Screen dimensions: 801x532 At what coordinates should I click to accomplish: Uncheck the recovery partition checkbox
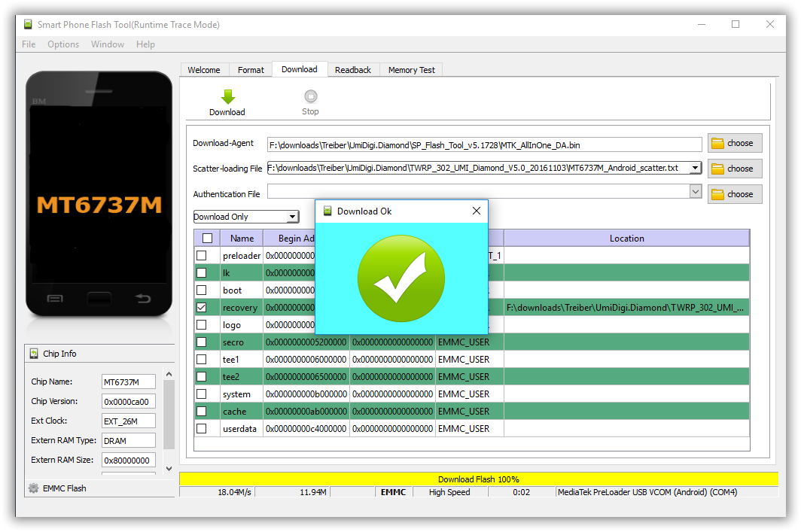pyautogui.click(x=202, y=308)
